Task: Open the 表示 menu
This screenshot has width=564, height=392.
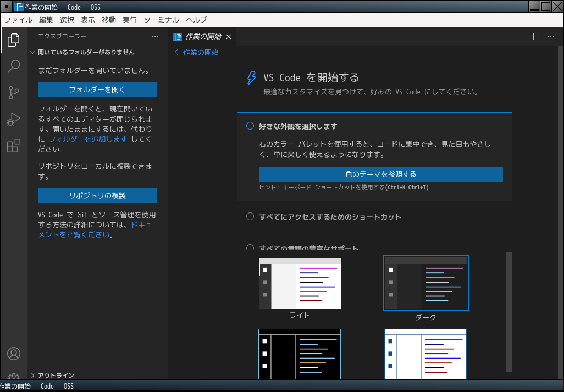Action: click(88, 20)
